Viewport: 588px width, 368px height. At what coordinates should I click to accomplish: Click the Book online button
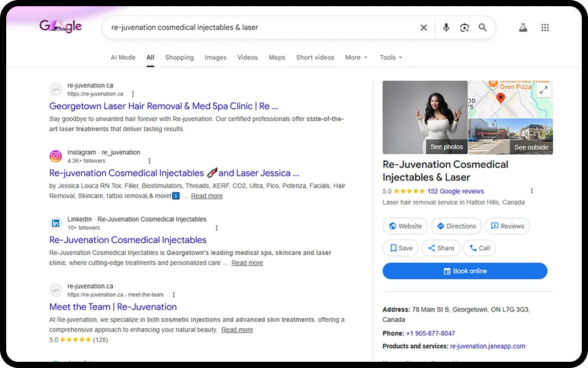465,271
